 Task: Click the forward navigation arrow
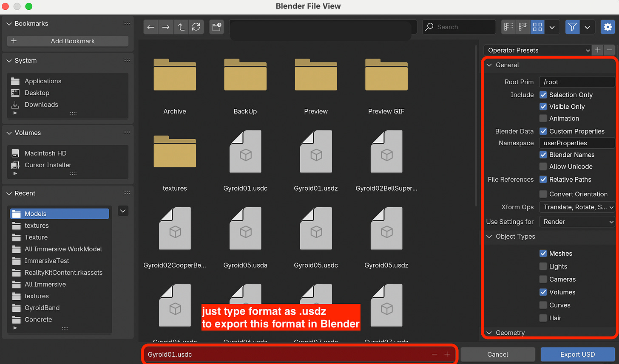(x=166, y=27)
